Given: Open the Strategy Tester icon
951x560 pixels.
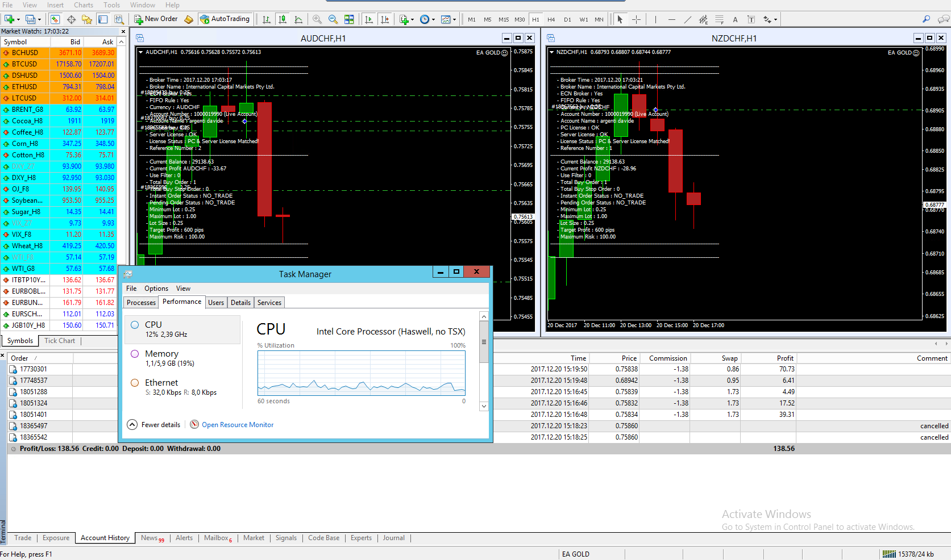Looking at the screenshot, I should point(119,19).
